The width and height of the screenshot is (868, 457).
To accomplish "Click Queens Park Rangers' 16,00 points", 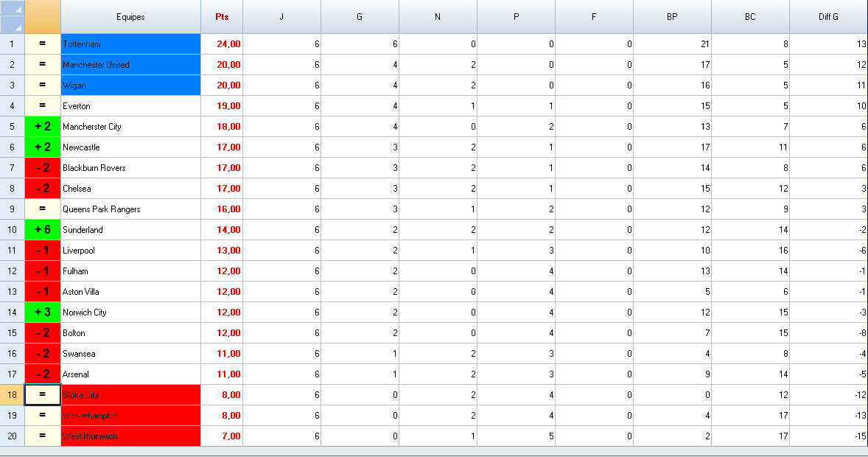I will [x=222, y=209].
